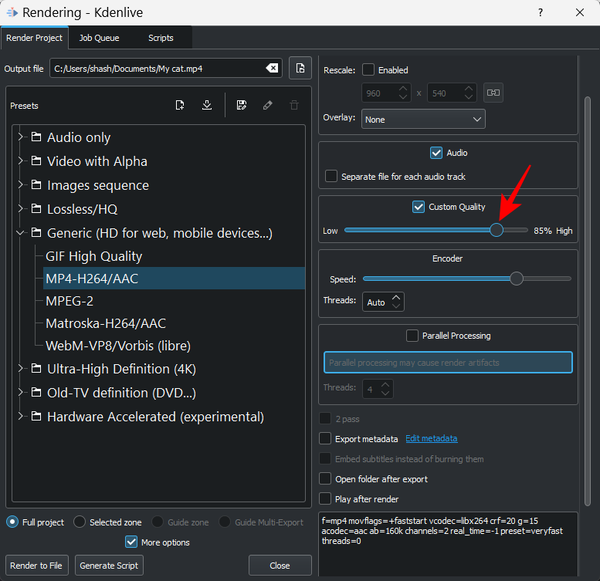Expand the Images sequence group

pos(20,185)
